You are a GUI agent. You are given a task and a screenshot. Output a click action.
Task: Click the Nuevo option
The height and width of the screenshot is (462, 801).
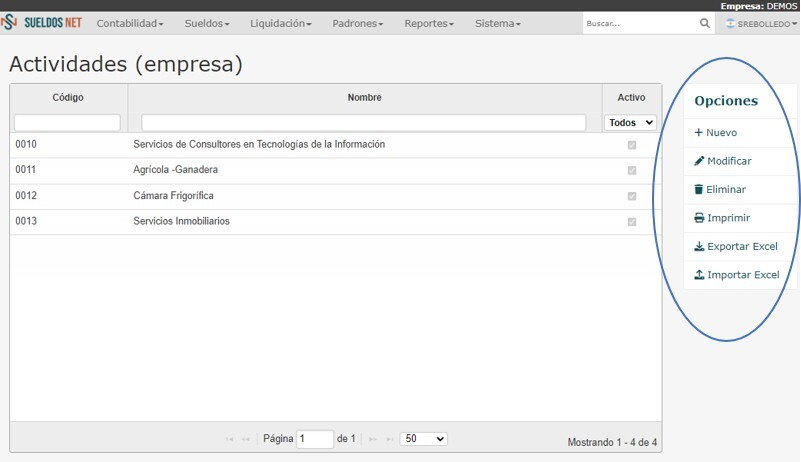pyautogui.click(x=715, y=132)
